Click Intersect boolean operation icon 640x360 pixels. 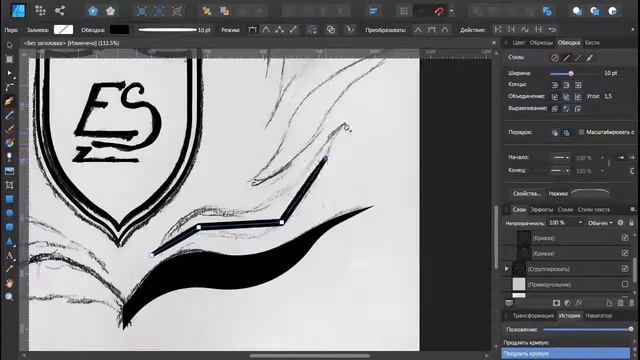(x=613, y=11)
